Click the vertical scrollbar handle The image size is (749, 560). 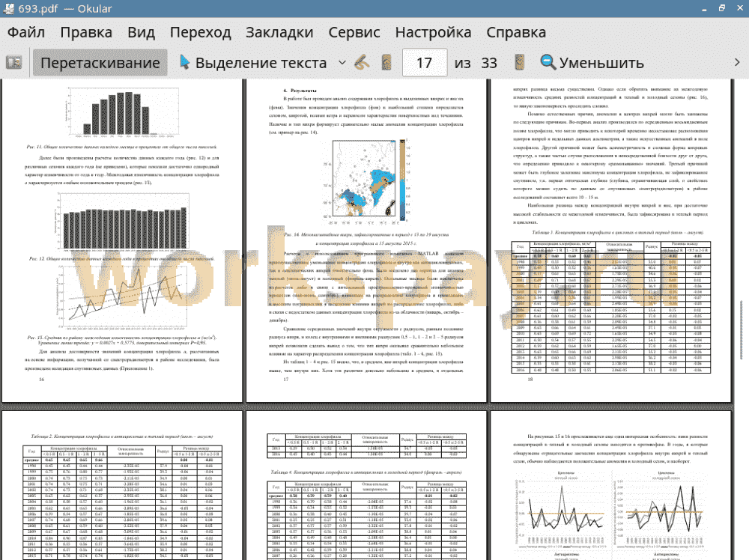coord(741,330)
